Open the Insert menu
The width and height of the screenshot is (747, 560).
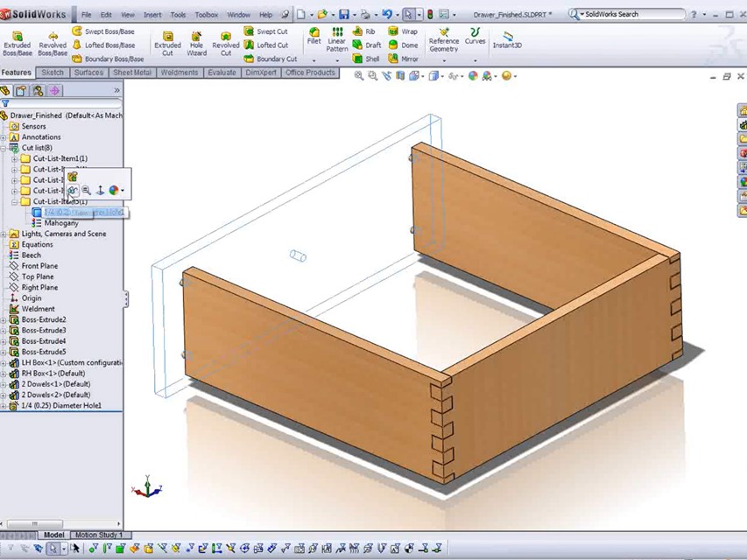click(152, 15)
